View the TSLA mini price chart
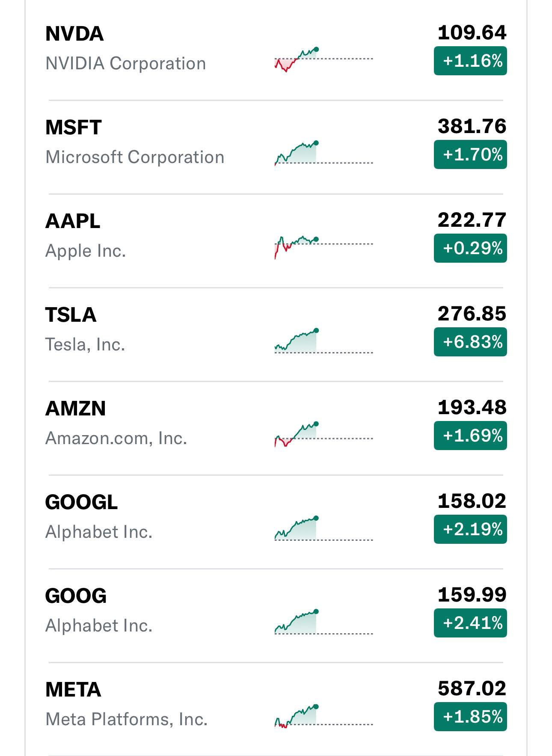The width and height of the screenshot is (552, 756). (x=323, y=341)
